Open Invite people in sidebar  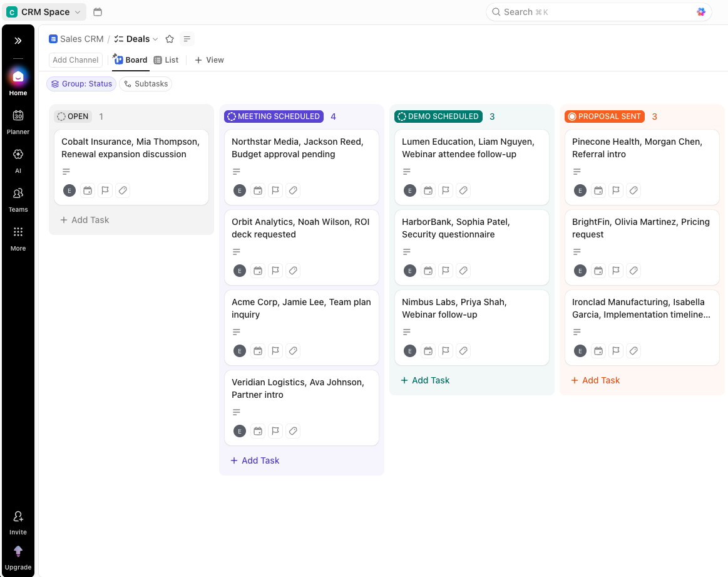(x=18, y=522)
